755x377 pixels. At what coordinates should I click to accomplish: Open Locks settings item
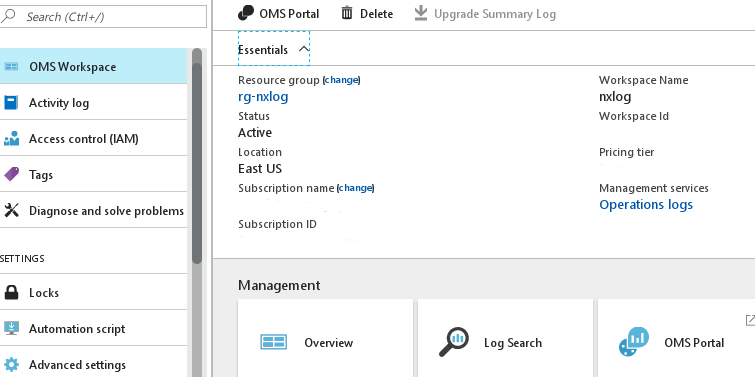(93, 292)
